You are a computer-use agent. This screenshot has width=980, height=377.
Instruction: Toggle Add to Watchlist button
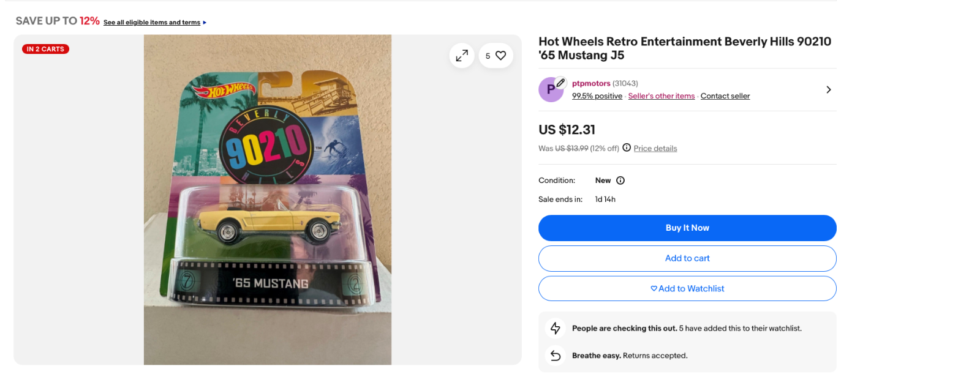click(687, 289)
